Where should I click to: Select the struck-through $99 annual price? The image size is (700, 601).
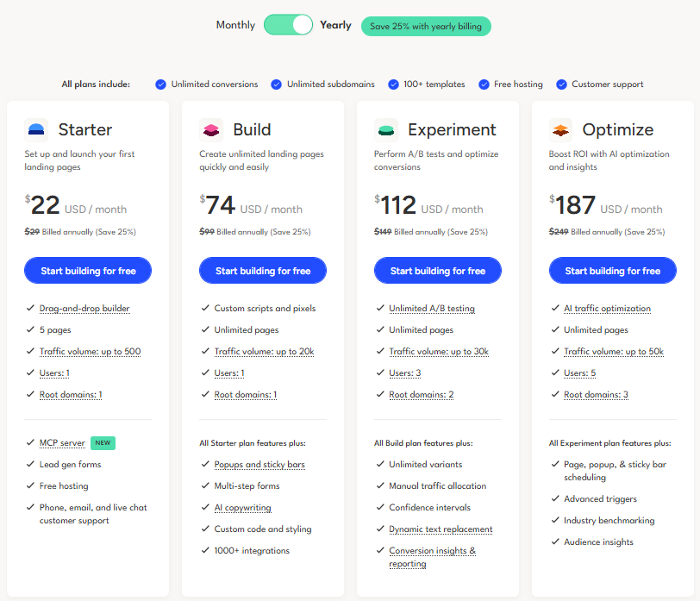(207, 232)
